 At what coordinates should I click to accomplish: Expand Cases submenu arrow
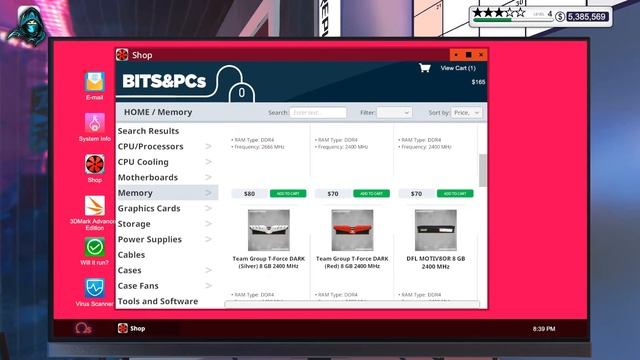(208, 270)
